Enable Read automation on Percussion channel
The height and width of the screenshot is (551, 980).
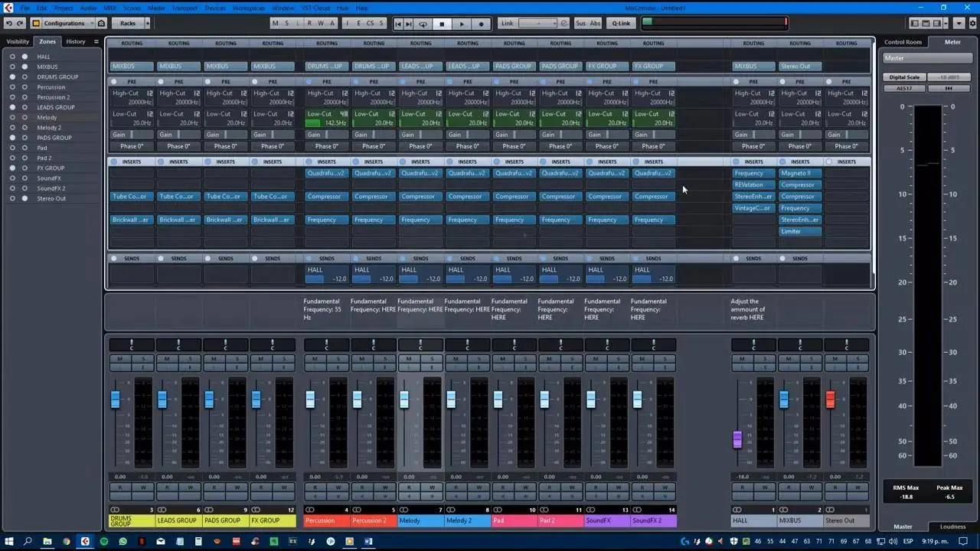[315, 487]
